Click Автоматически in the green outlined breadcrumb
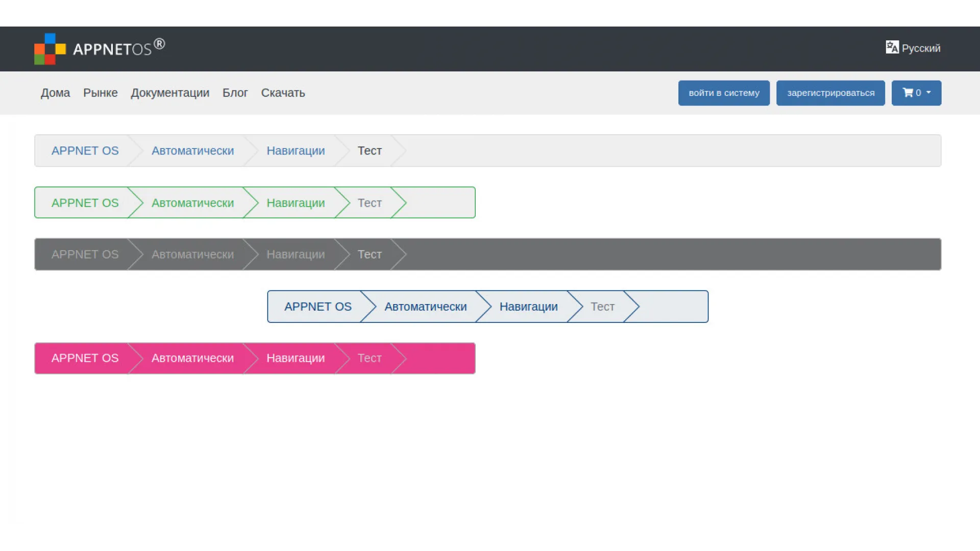 (193, 203)
